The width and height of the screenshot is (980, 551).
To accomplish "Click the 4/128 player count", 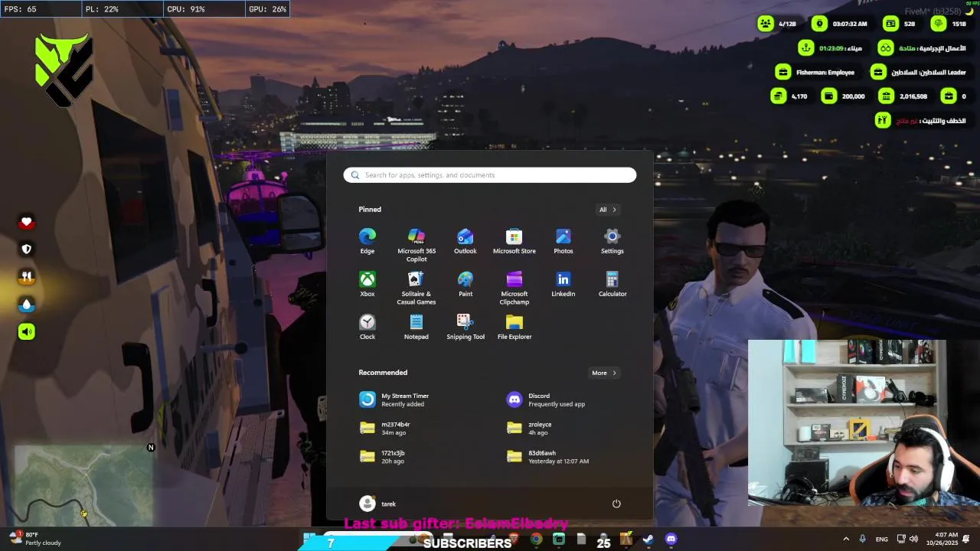I will (787, 24).
